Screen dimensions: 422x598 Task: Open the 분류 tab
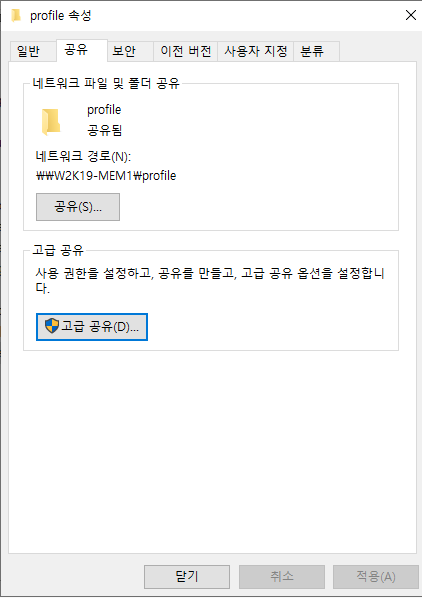tap(316, 51)
